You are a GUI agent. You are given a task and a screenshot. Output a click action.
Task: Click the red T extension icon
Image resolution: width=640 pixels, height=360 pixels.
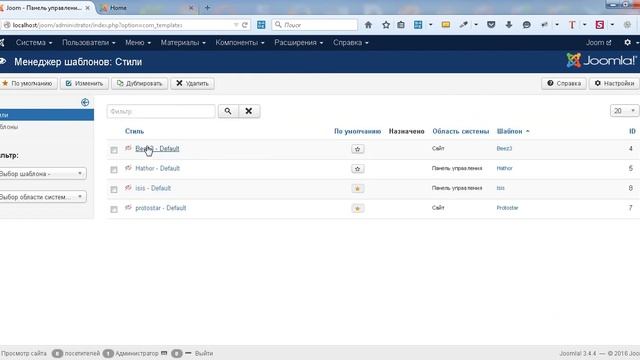coord(572,25)
